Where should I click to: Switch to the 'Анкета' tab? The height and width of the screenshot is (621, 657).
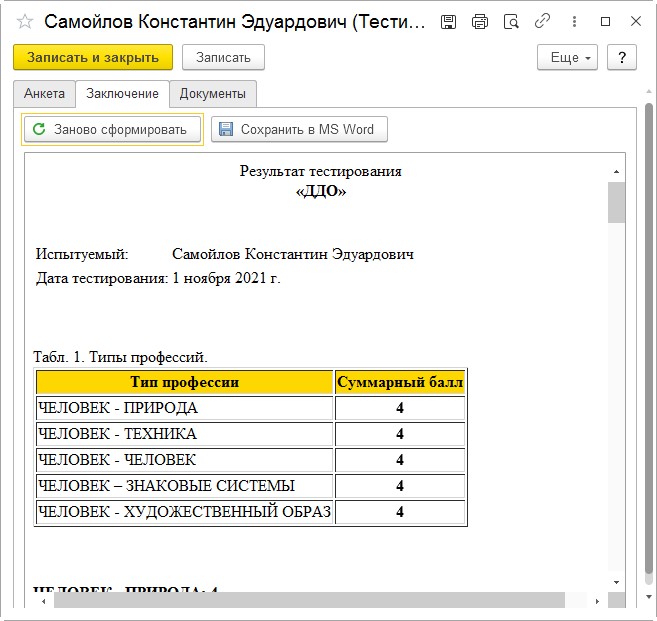[x=44, y=94]
